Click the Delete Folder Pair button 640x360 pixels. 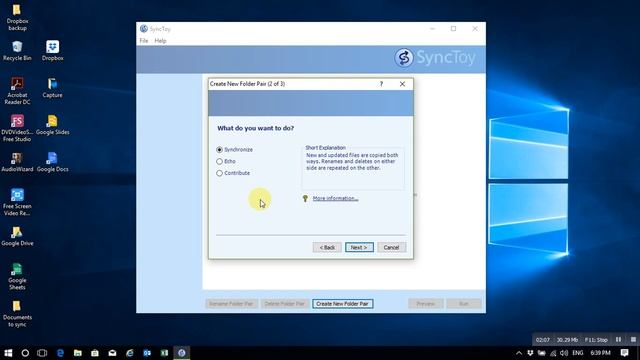click(284, 304)
